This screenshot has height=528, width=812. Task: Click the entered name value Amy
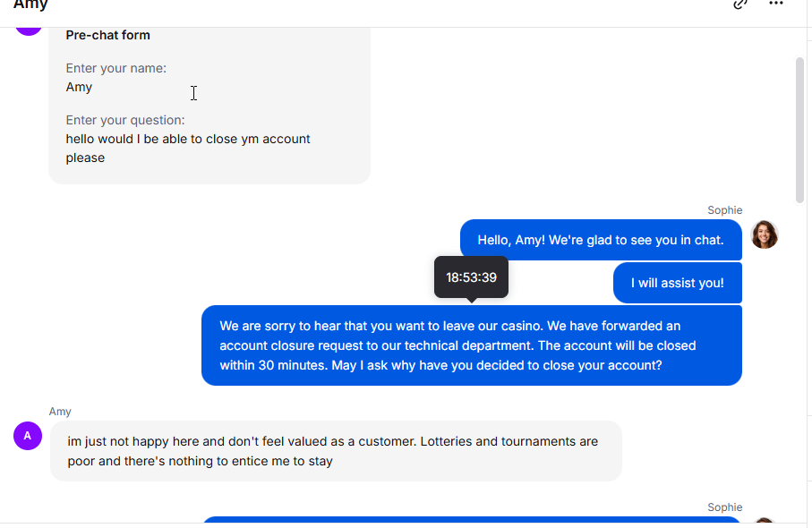coord(79,87)
